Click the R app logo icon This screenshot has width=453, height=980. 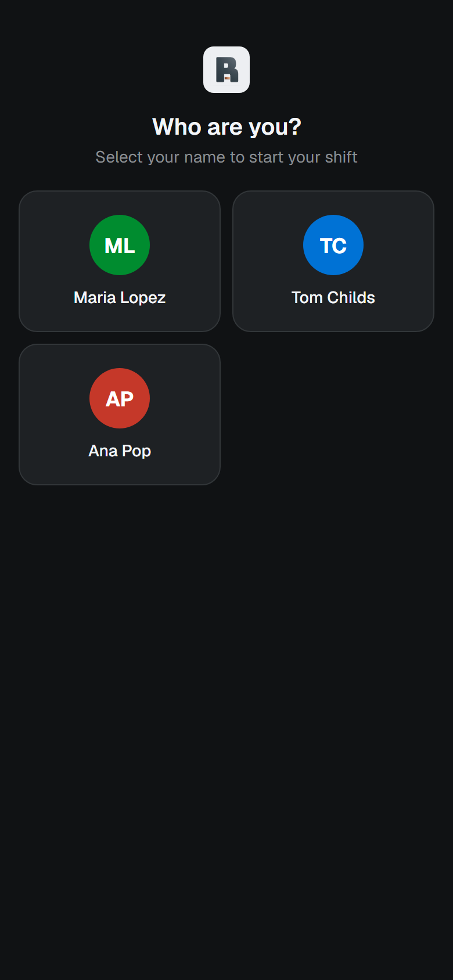[x=227, y=70]
